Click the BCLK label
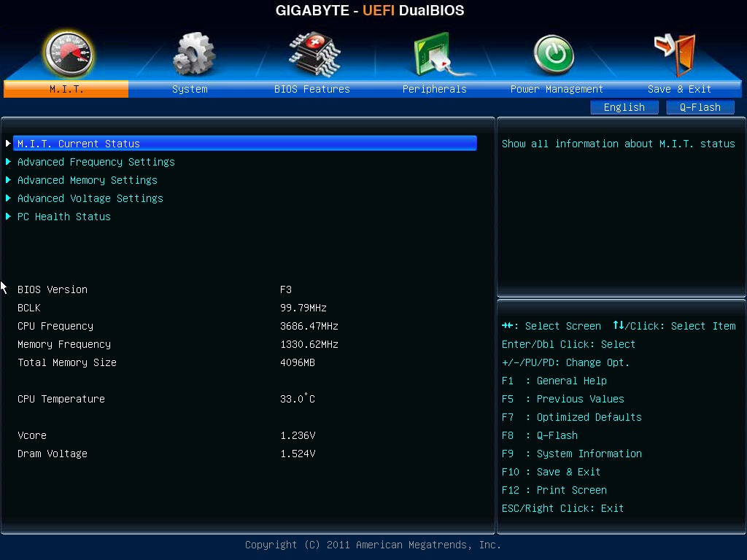This screenshot has width=747, height=560. click(29, 308)
